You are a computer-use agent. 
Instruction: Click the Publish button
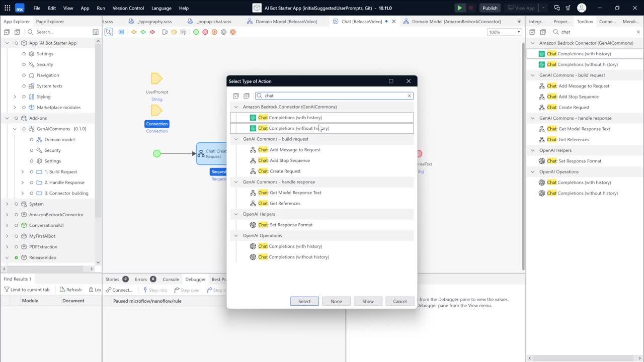click(490, 8)
